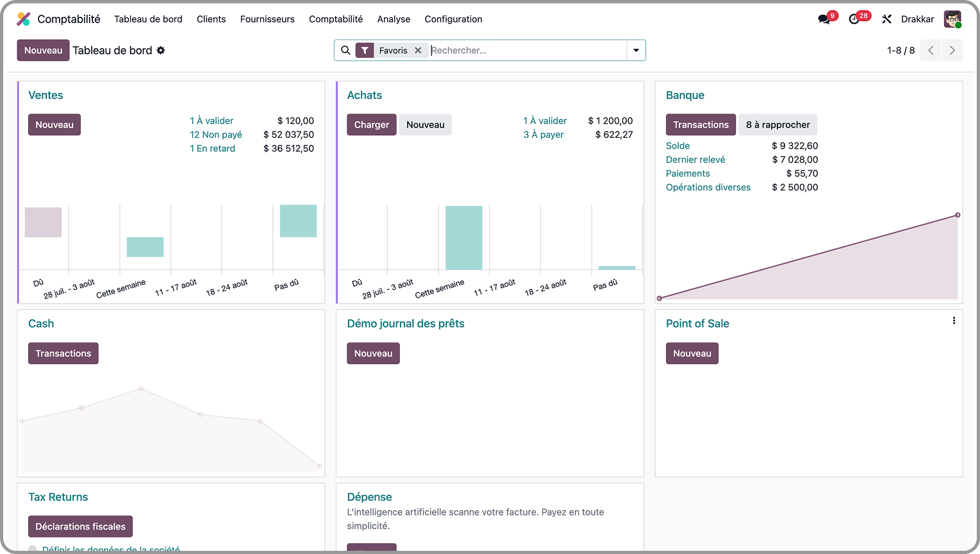Click the search magnifier icon
Viewport: 980px width, 554px height.
click(x=345, y=51)
